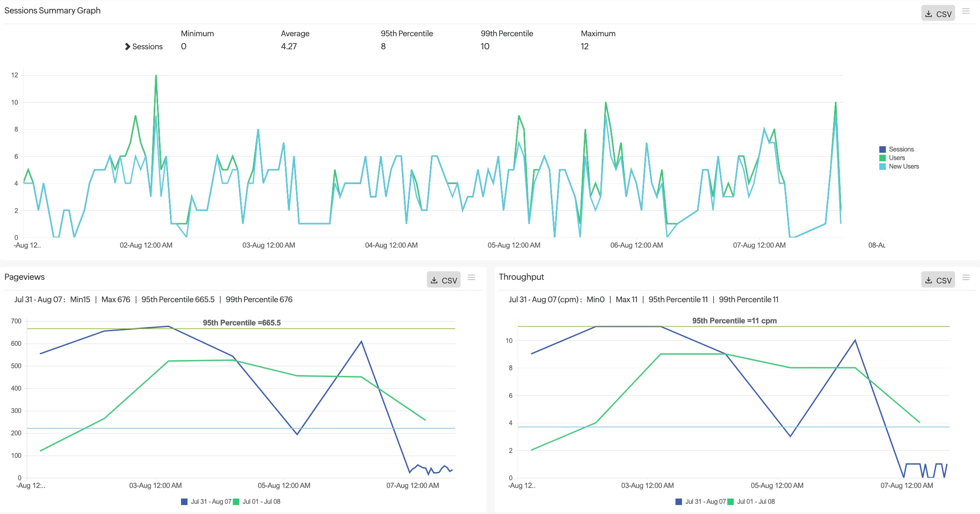The image size is (980, 514).
Task: Click the Pageviews 95th Percentile line label
Action: [242, 323]
